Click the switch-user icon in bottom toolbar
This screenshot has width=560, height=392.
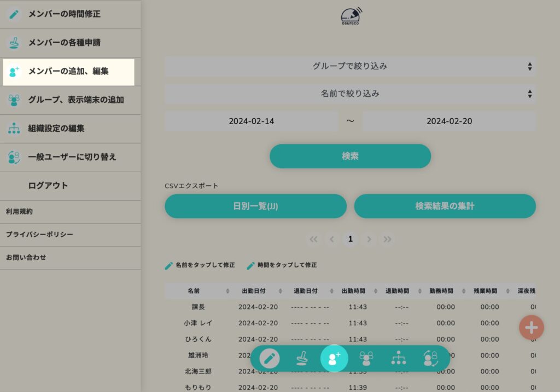[430, 359]
